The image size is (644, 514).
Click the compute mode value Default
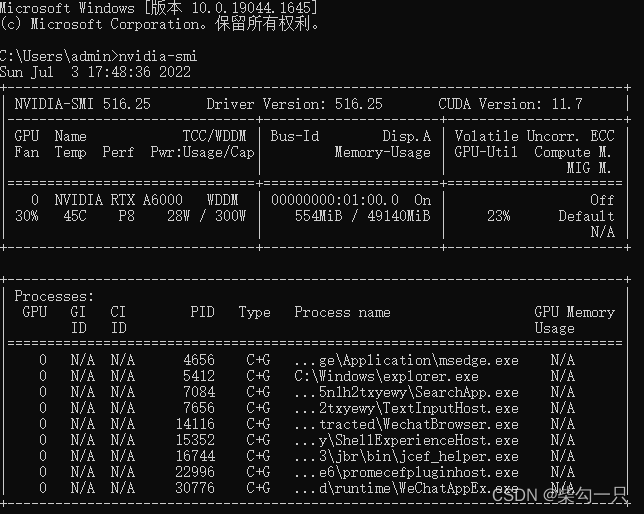coord(586,216)
